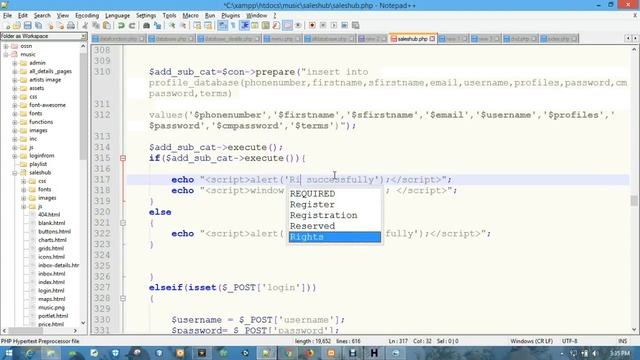Open Find using the binoculars icon

click(x=146, y=26)
